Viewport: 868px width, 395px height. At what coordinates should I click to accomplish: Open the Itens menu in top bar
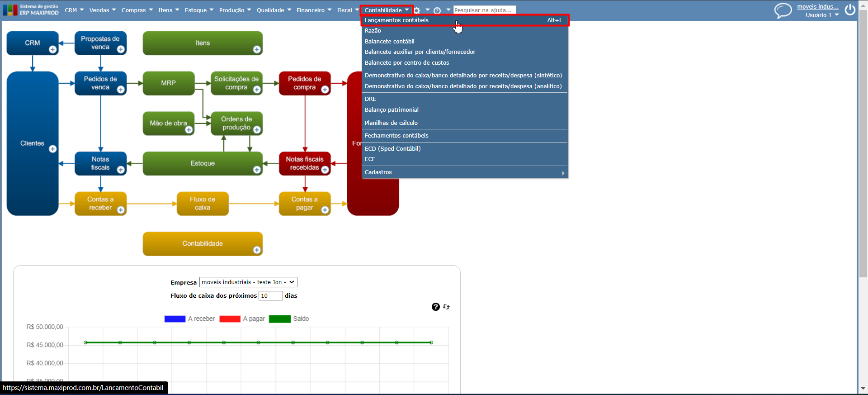tap(169, 10)
